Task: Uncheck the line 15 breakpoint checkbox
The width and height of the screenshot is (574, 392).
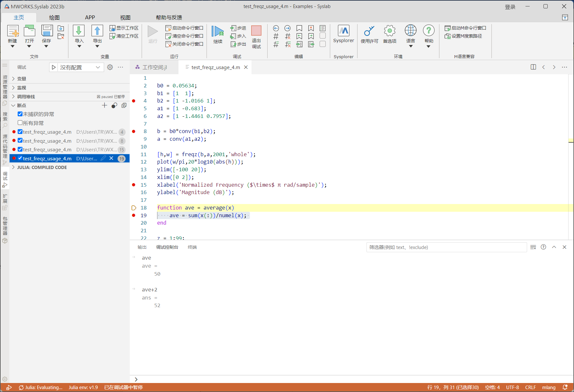Action: (x=20, y=149)
